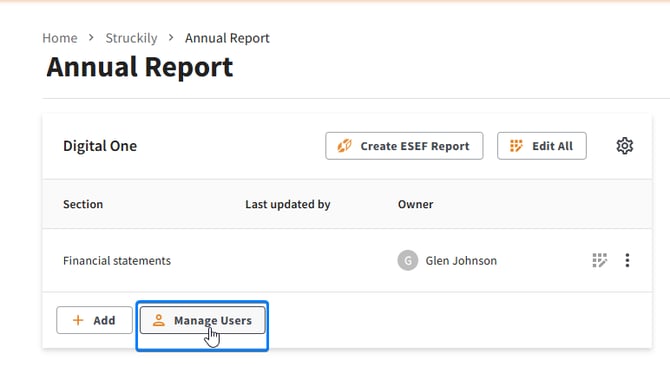This screenshot has height=380, width=670.
Task: Click the Glen Johnson owner name
Action: (x=461, y=260)
